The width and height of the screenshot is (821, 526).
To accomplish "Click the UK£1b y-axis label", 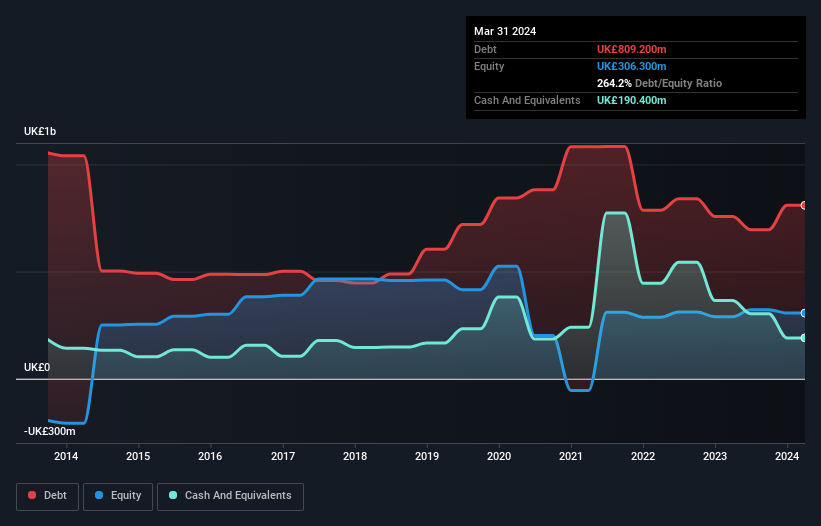I will 40,131.
